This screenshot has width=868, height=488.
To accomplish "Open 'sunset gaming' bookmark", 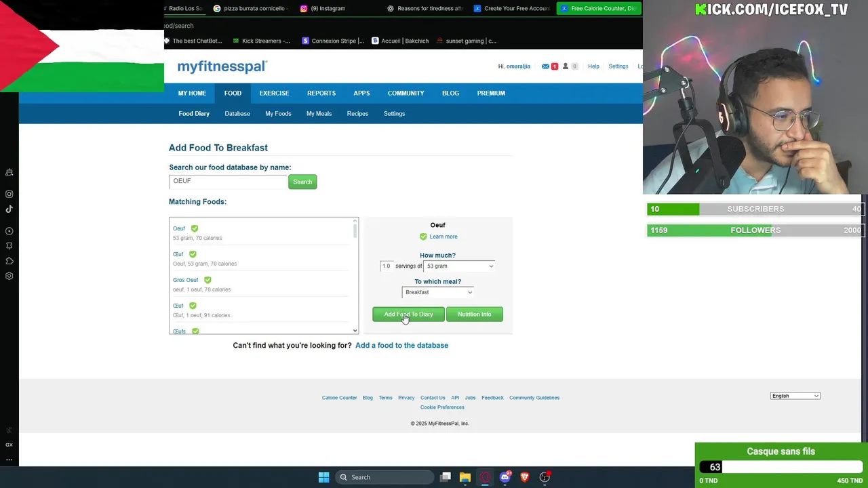I will pos(467,41).
